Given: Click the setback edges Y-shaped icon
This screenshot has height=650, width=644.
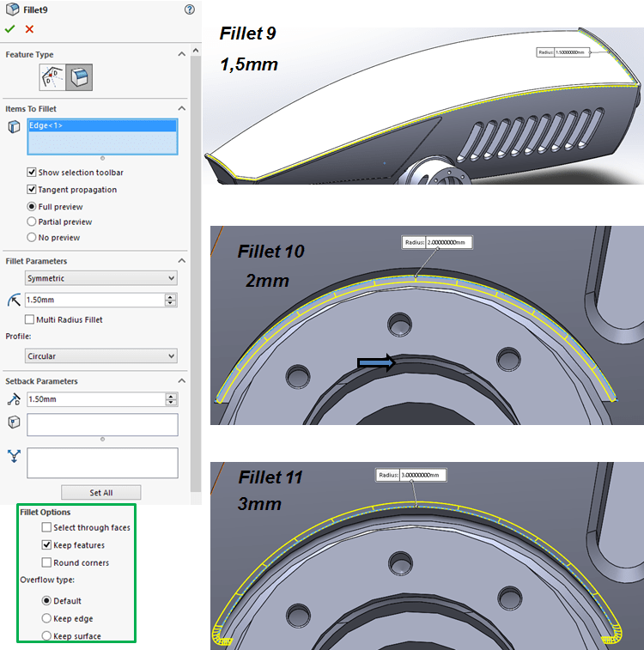Looking at the screenshot, I should 14,456.
